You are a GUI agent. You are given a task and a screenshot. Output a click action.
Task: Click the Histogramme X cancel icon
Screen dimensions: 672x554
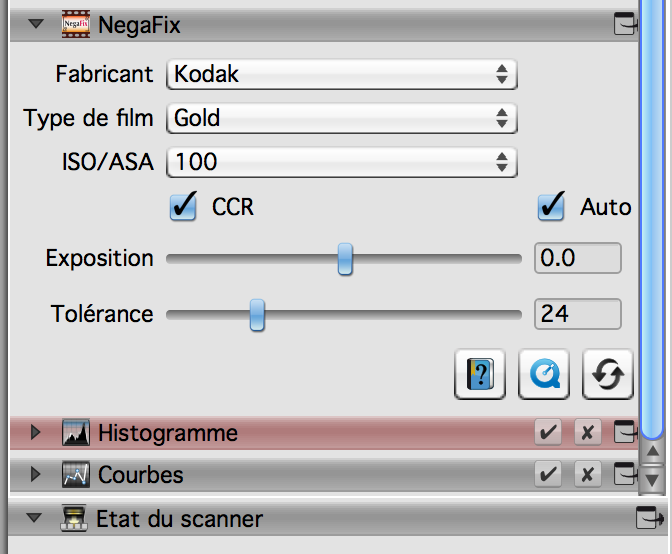point(587,433)
